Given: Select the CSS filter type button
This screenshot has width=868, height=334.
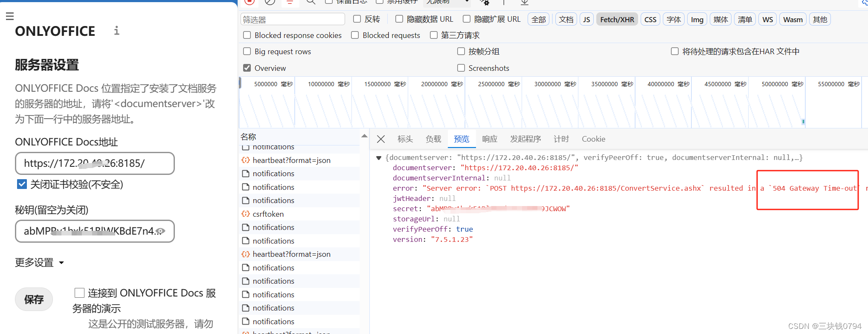Looking at the screenshot, I should pos(650,19).
